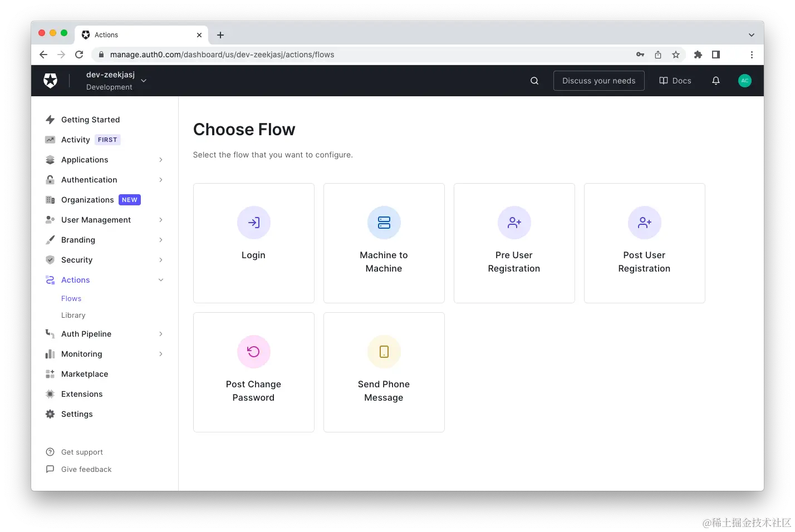The height and width of the screenshot is (532, 795).
Task: Open notifications via the bell icon
Action: pyautogui.click(x=715, y=80)
